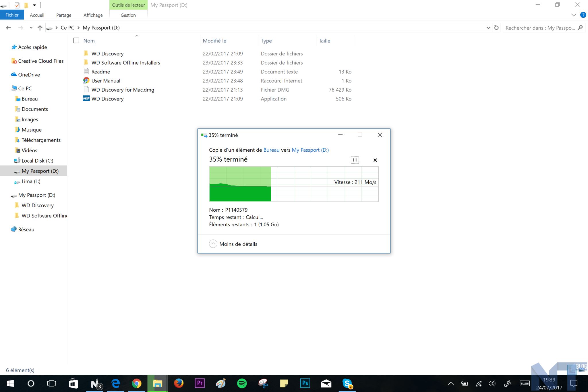Open OneDrive in the sidebar

click(29, 75)
